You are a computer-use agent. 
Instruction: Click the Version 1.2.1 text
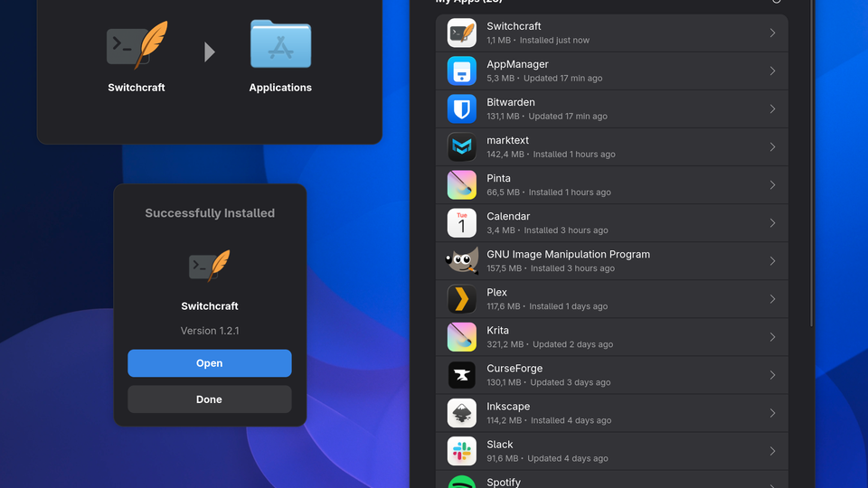point(210,331)
